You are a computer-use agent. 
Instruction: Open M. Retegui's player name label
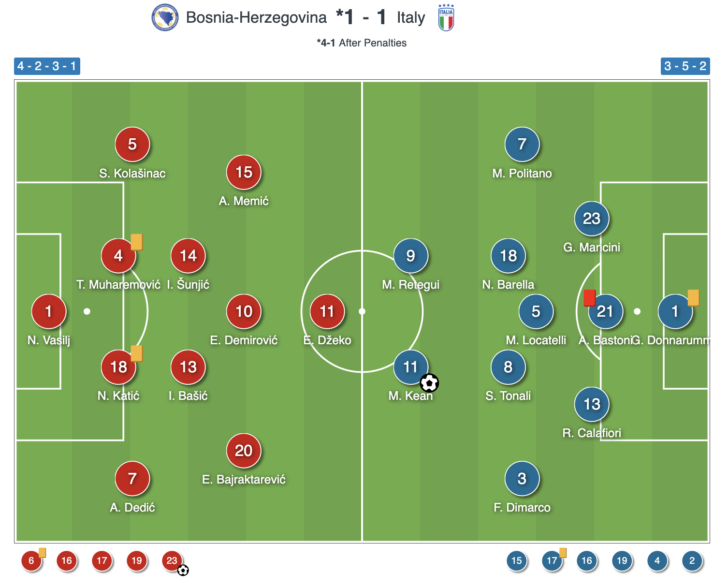click(x=410, y=285)
